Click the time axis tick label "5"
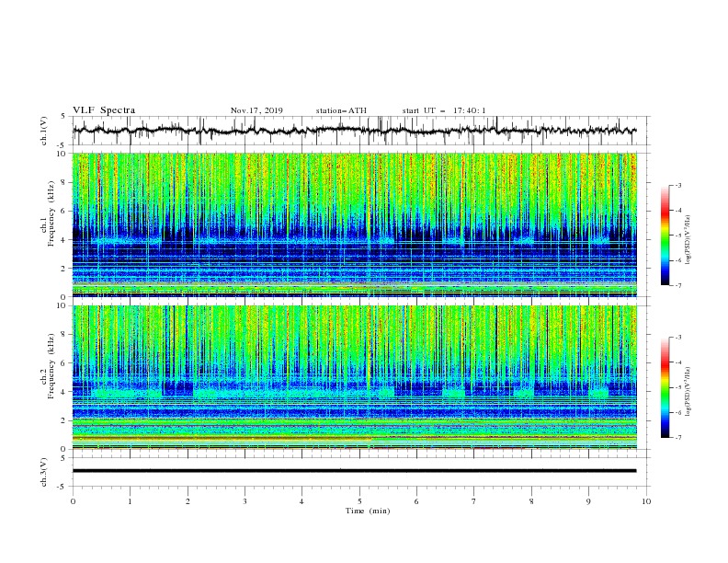This screenshot has height=563, width=728. coord(359,501)
